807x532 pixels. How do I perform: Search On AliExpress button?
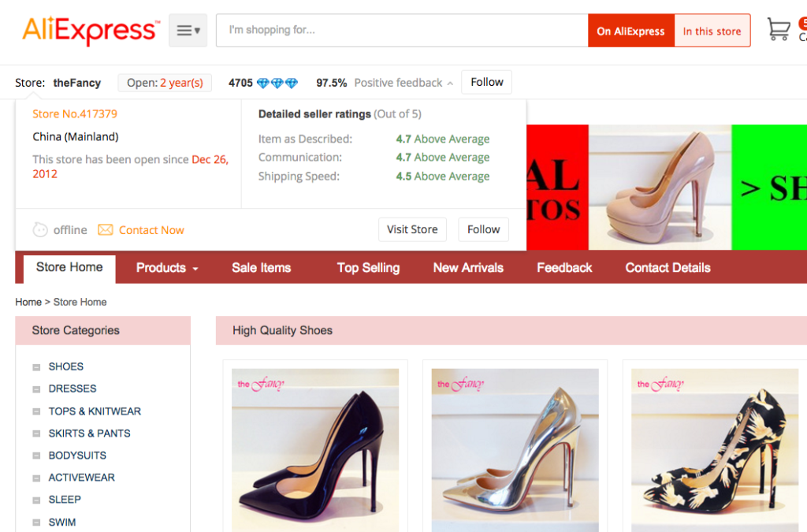pos(631,31)
